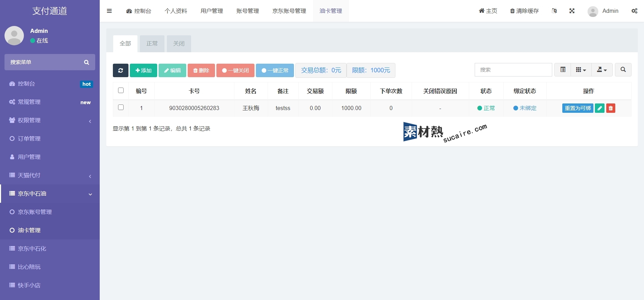Go to 主页 link in header
The height and width of the screenshot is (300, 644).
488,11
